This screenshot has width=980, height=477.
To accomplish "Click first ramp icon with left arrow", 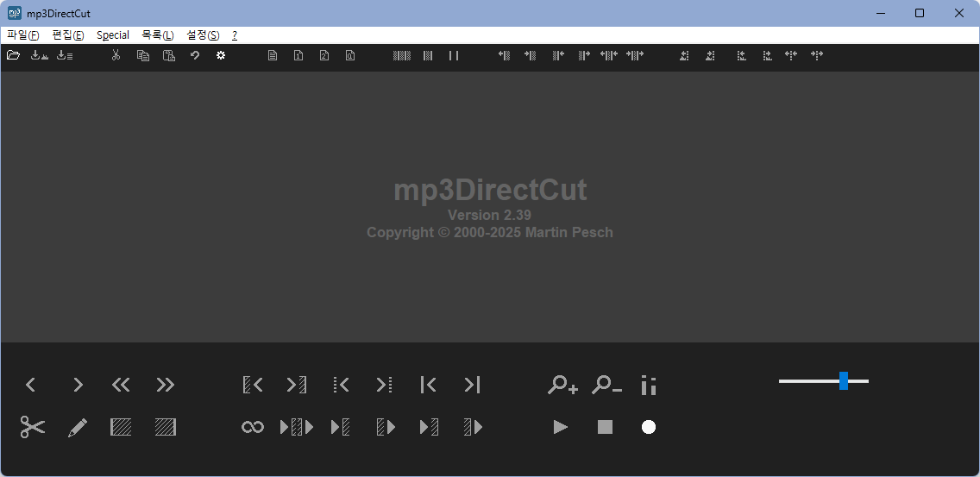I will (684, 56).
